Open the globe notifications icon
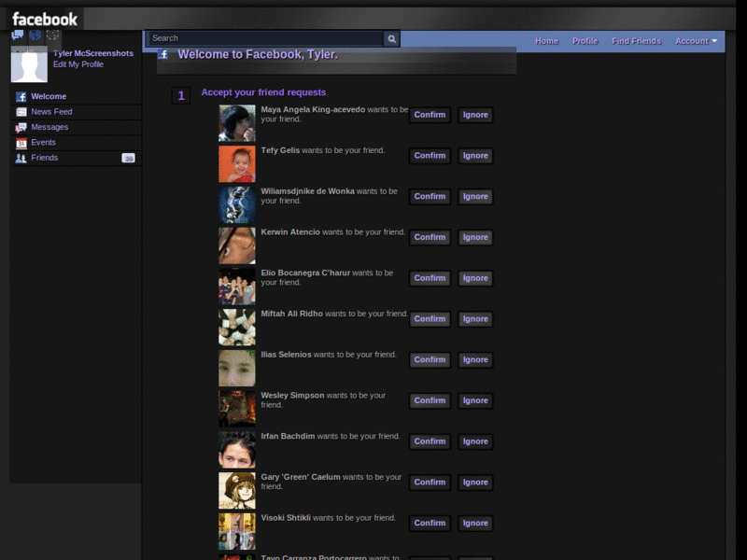 [35, 35]
